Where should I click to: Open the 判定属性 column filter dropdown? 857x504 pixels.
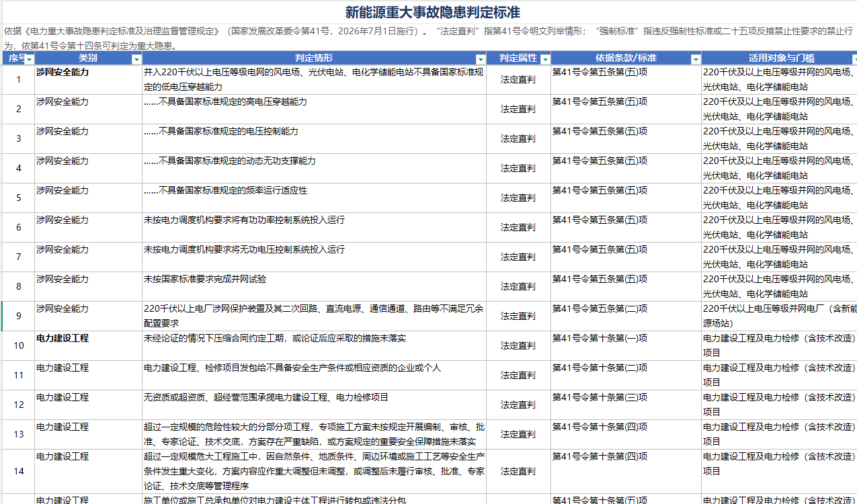(x=545, y=59)
